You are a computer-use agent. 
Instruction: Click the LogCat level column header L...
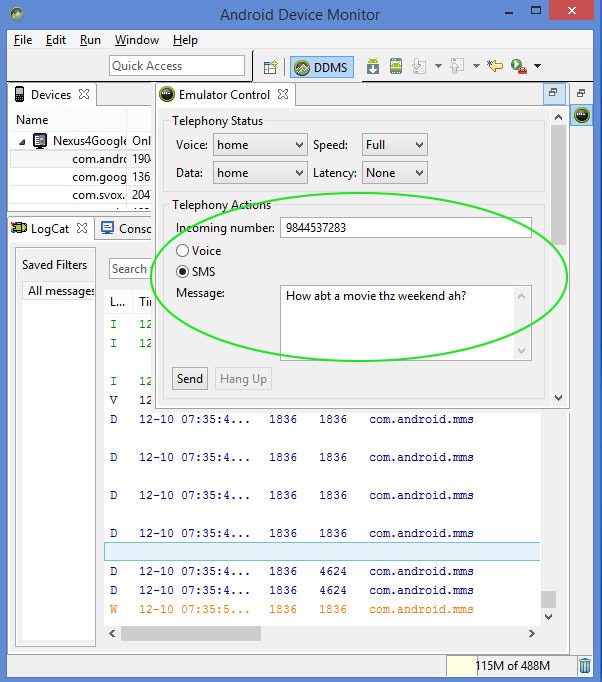[117, 301]
